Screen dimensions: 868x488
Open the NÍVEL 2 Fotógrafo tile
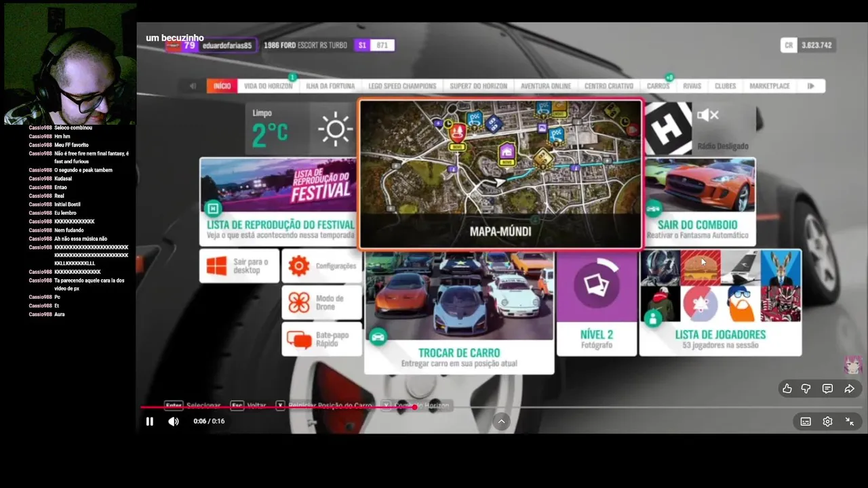coord(597,303)
